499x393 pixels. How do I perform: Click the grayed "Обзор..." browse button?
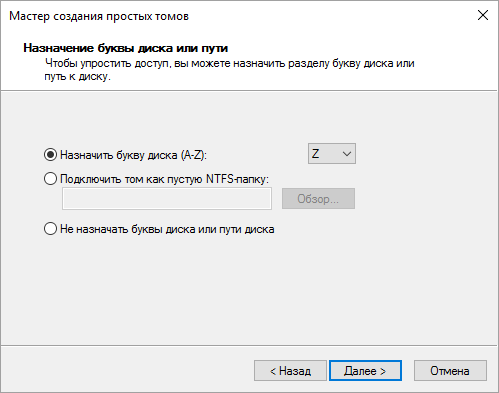[318, 199]
